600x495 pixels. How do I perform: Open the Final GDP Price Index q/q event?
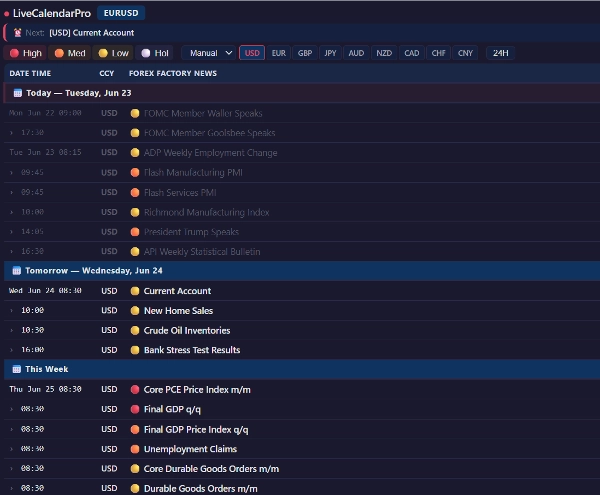coord(196,430)
